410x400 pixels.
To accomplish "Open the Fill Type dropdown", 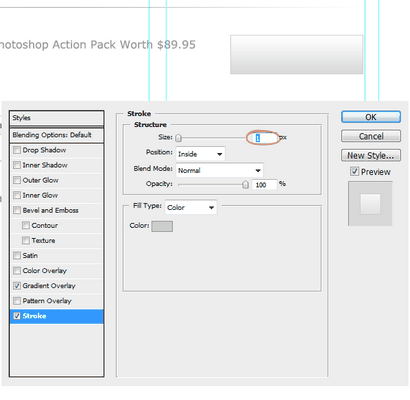I will point(191,207).
